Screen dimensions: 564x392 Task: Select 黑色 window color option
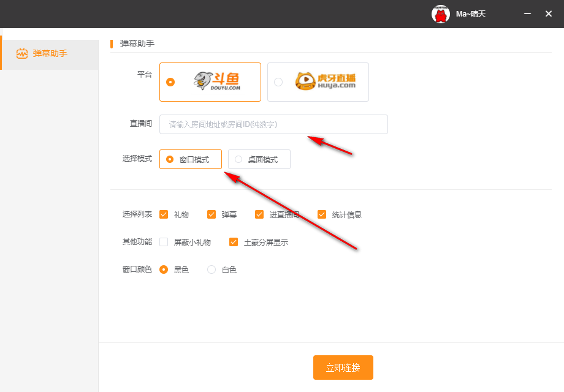pos(164,269)
